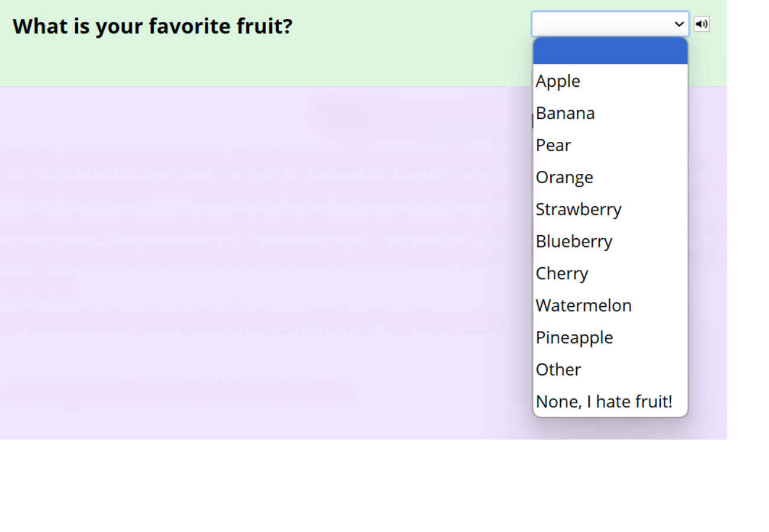The height and width of the screenshot is (532, 769).
Task: Select "None, I hate fruit!" option
Action: pyautogui.click(x=610, y=401)
